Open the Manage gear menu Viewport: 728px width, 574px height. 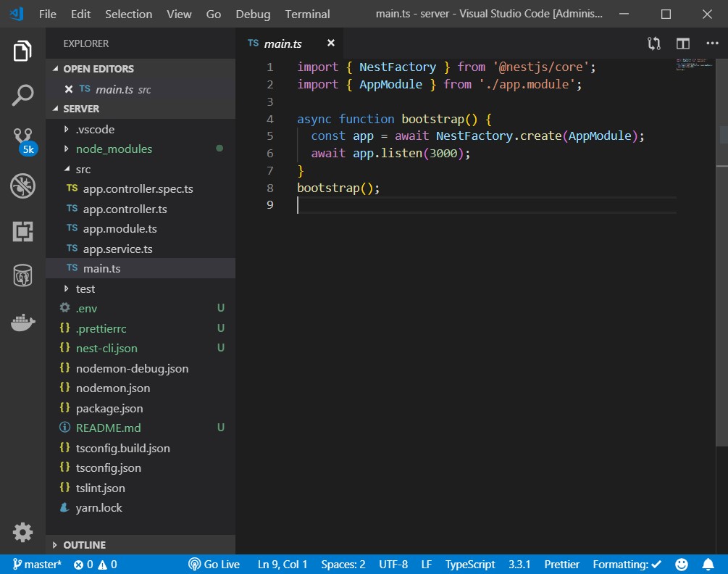(22, 532)
